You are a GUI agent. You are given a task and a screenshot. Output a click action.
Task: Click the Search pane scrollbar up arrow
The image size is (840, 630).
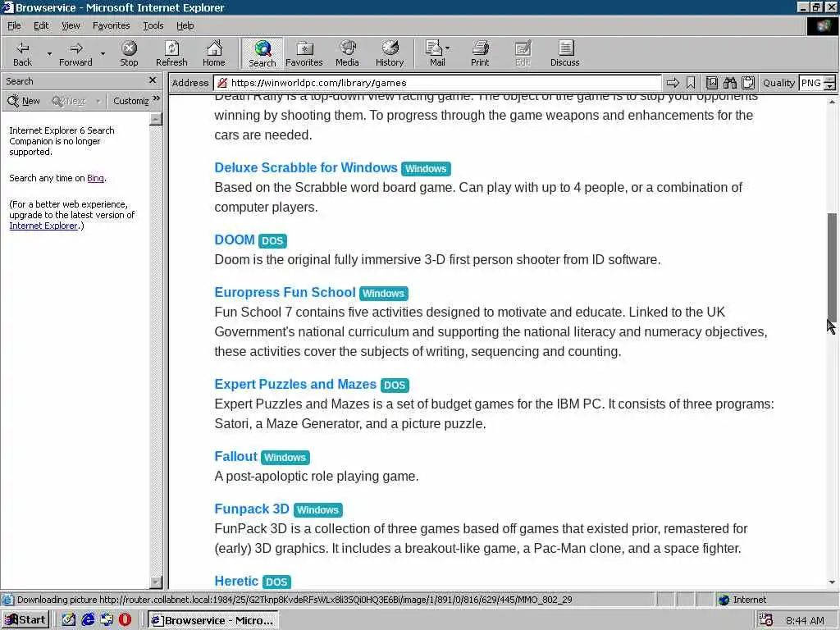(x=156, y=118)
